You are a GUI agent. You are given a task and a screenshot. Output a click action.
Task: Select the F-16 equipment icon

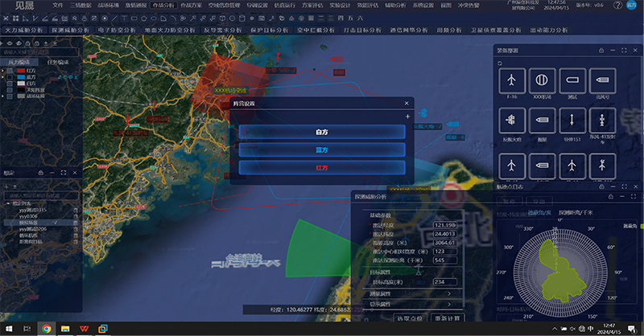tap(513, 81)
